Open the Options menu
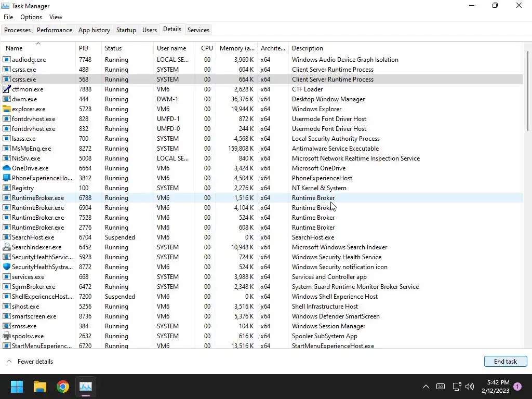532x399 pixels. pyautogui.click(x=31, y=17)
